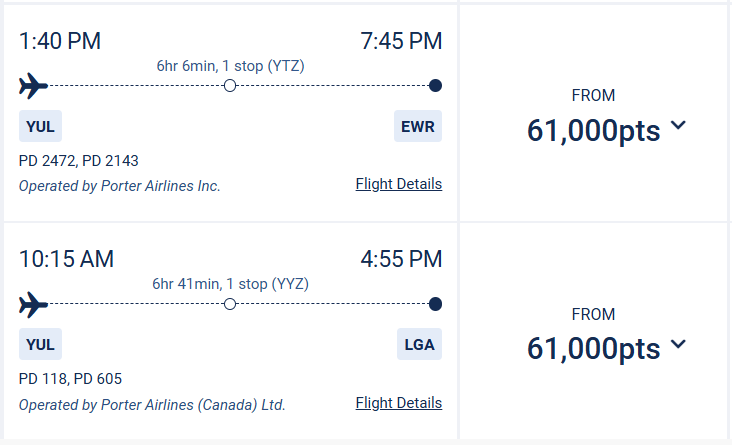
Task: Click the LGA arrival endpoint dot
Action: [435, 304]
